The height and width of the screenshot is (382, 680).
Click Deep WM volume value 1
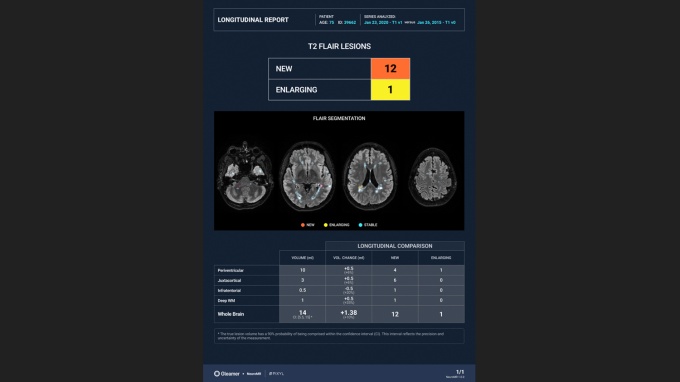[x=302, y=300]
